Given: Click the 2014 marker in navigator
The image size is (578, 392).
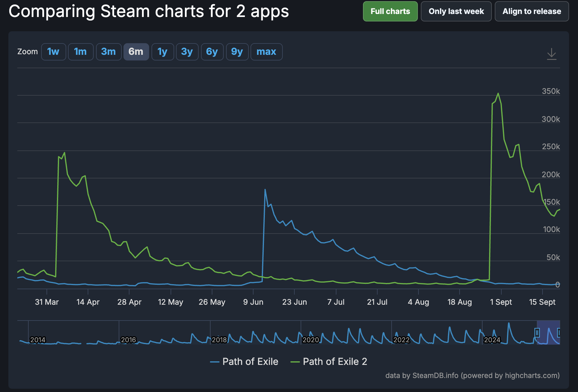Looking at the screenshot, I should coord(38,340).
